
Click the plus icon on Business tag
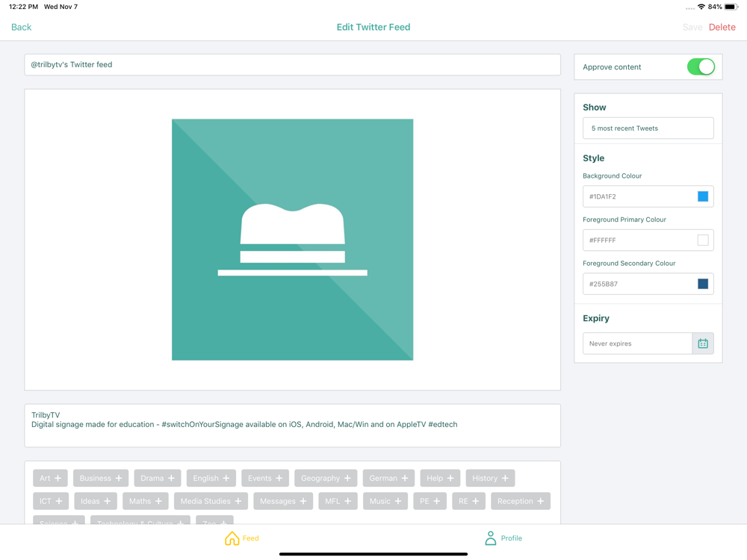coord(119,478)
